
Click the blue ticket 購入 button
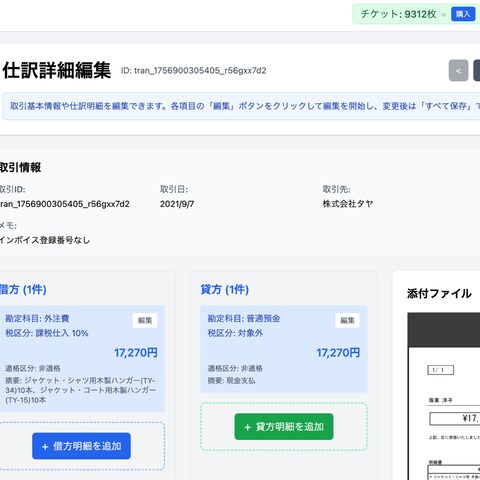[463, 14]
